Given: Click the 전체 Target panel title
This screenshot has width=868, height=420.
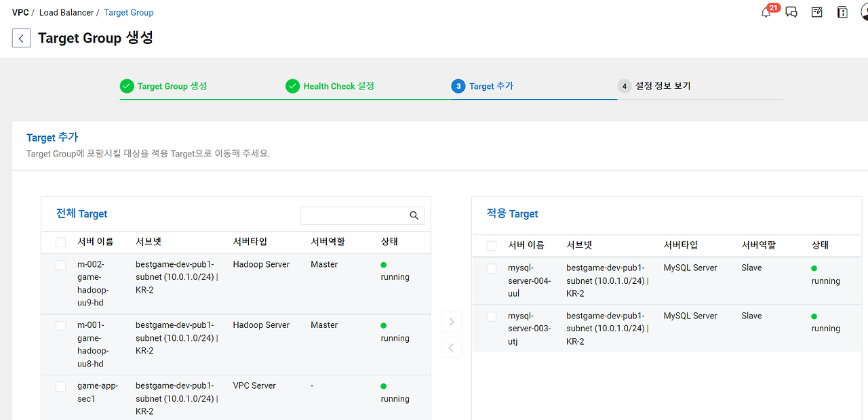Looking at the screenshot, I should [x=82, y=214].
